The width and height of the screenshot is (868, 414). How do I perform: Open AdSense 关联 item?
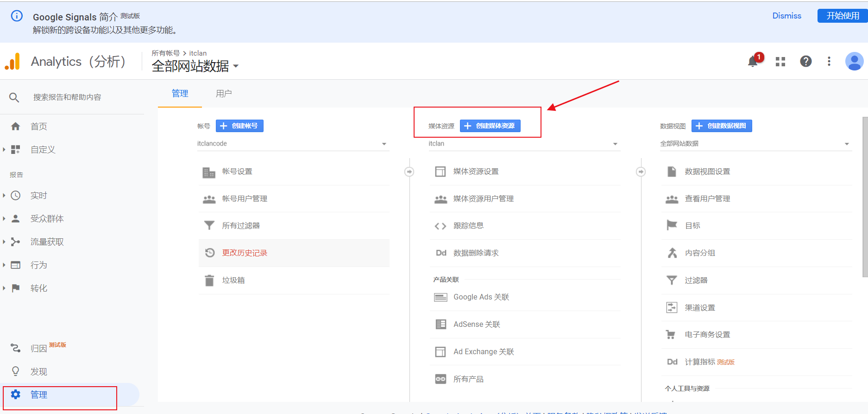525,325
